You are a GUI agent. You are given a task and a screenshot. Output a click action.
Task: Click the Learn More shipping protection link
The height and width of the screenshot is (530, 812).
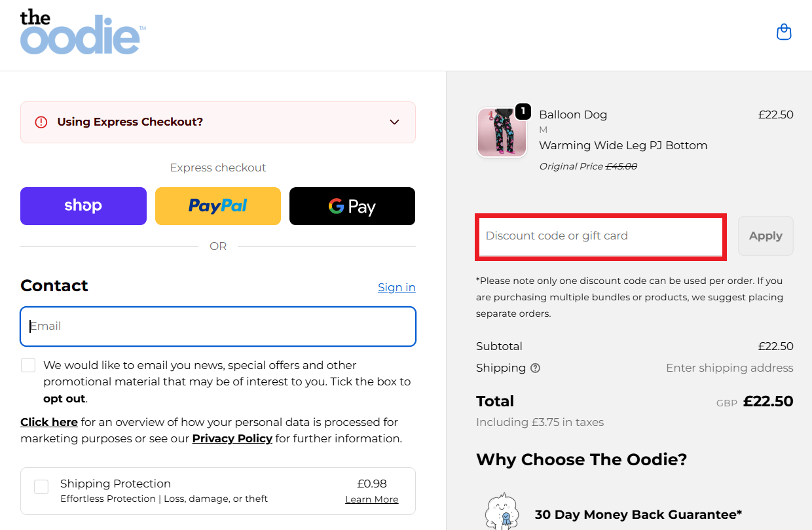pyautogui.click(x=371, y=499)
